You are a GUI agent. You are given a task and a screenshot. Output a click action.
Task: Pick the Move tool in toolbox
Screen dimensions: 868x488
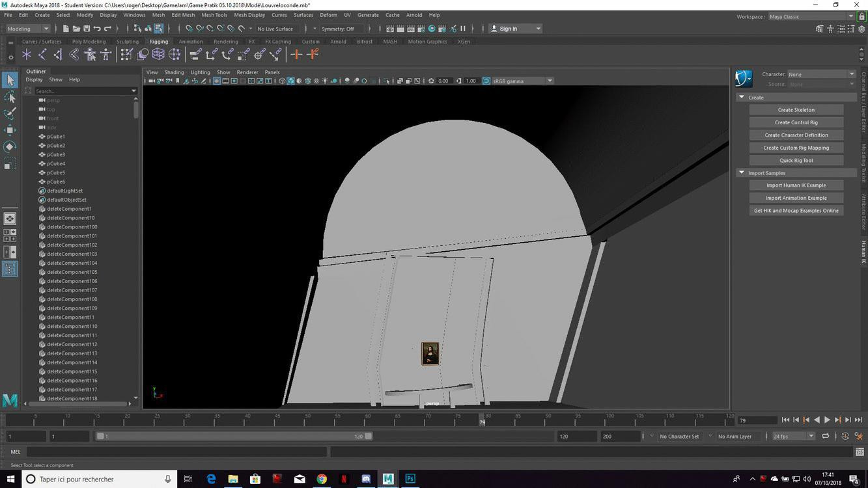tap(10, 130)
